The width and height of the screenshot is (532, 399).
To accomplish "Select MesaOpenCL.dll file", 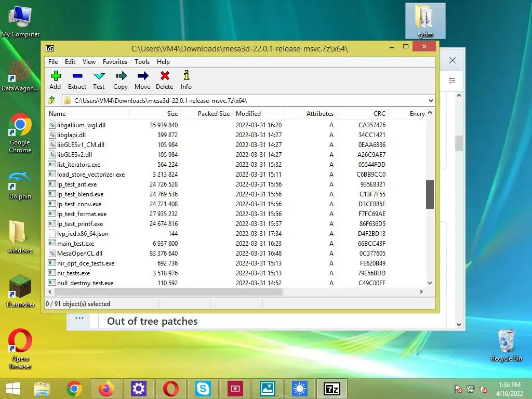I will pyautogui.click(x=79, y=253).
